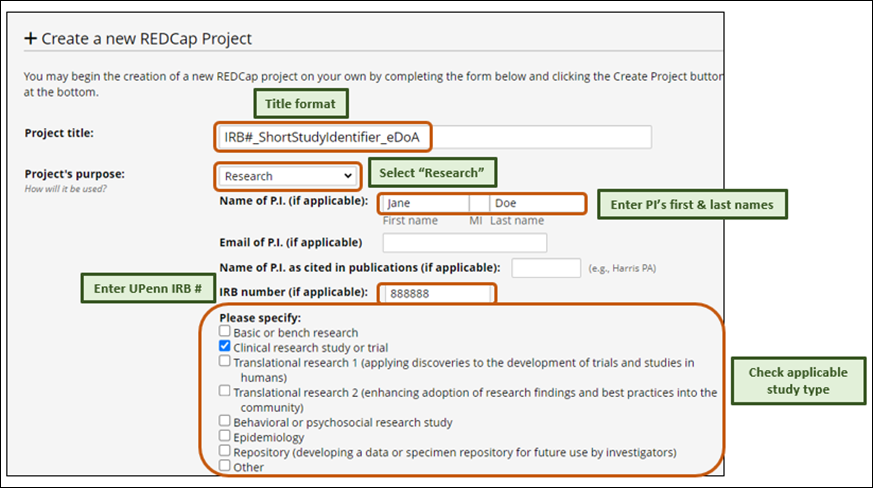Click the P.I. first name field
This screenshot has height=488, width=873.
click(x=425, y=203)
